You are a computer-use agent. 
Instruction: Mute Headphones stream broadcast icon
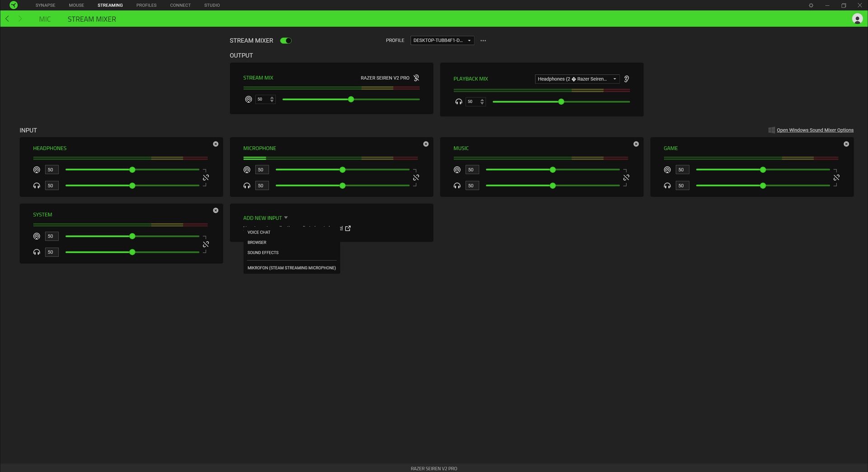[37, 170]
